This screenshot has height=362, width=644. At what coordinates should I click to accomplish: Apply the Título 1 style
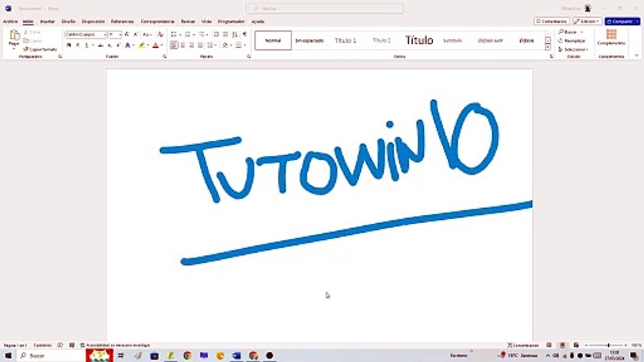(345, 40)
